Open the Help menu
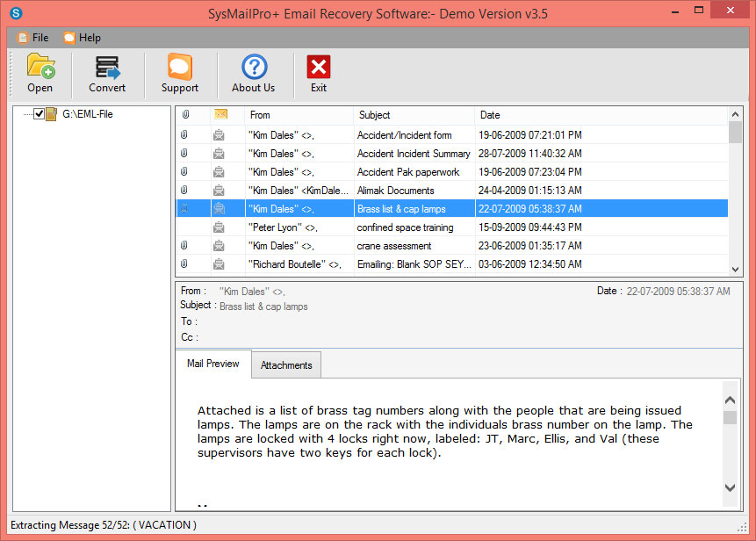The image size is (756, 541). pos(83,38)
